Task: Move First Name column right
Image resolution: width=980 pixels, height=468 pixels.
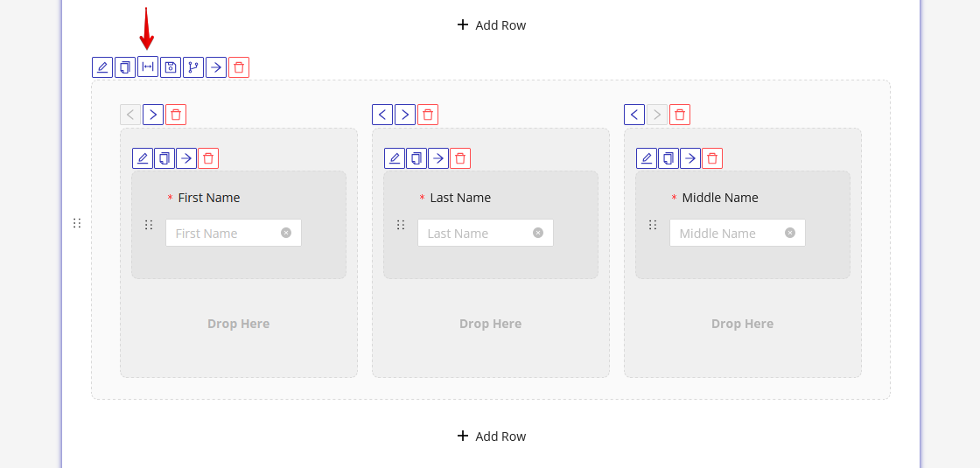Action: pyautogui.click(x=153, y=115)
